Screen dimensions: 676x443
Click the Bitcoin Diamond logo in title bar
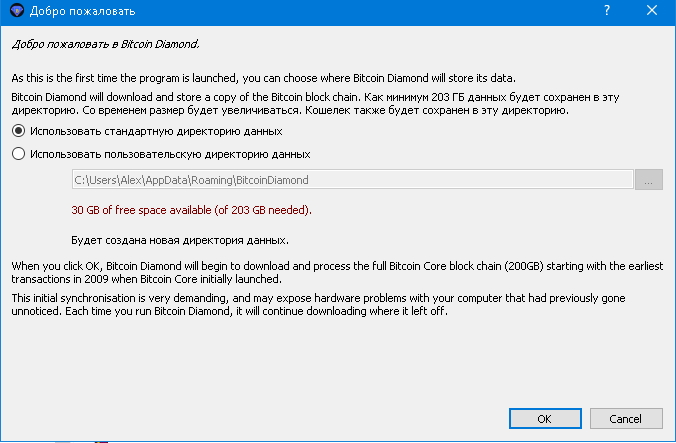[x=17, y=10]
